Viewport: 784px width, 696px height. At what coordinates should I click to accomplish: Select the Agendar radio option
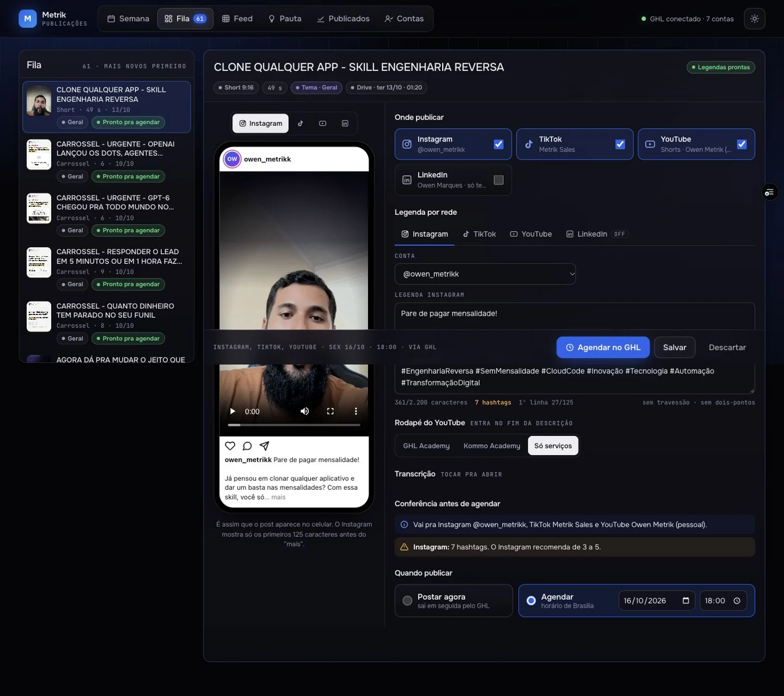531,601
